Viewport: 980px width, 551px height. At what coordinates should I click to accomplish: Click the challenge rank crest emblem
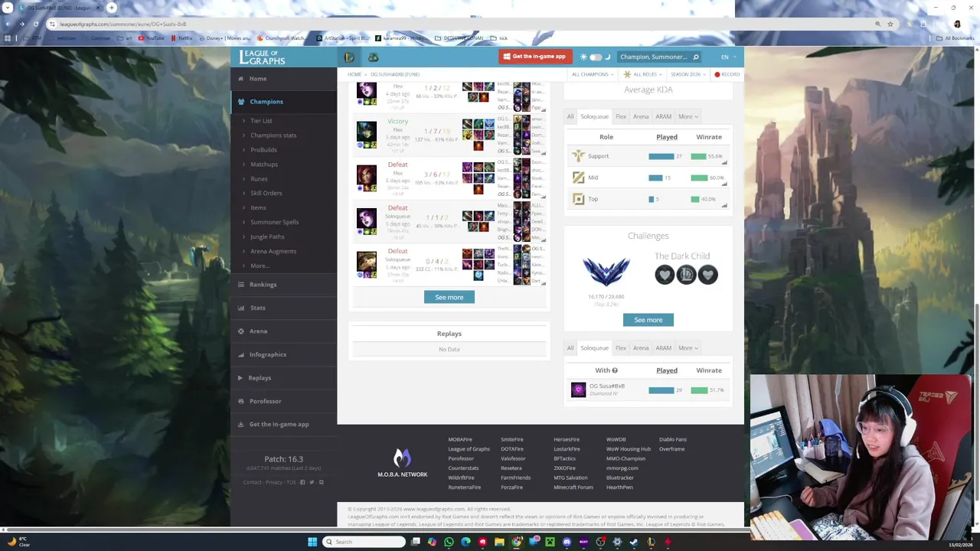pos(606,272)
